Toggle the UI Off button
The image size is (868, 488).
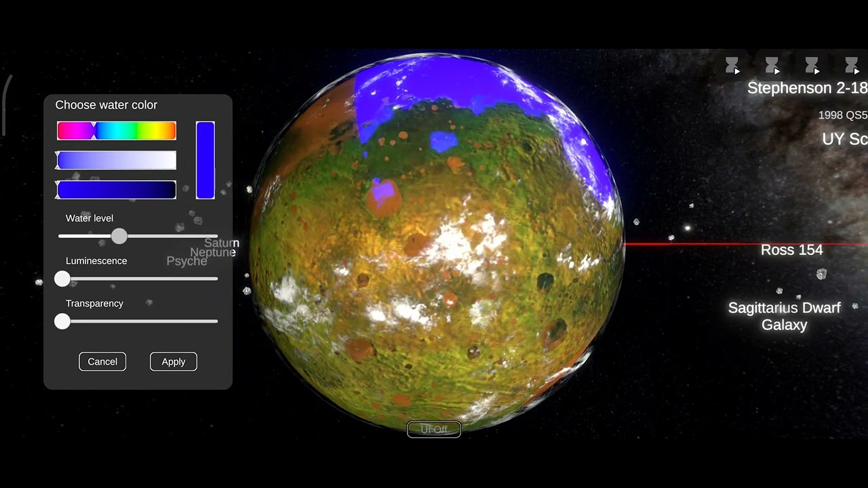(x=434, y=429)
